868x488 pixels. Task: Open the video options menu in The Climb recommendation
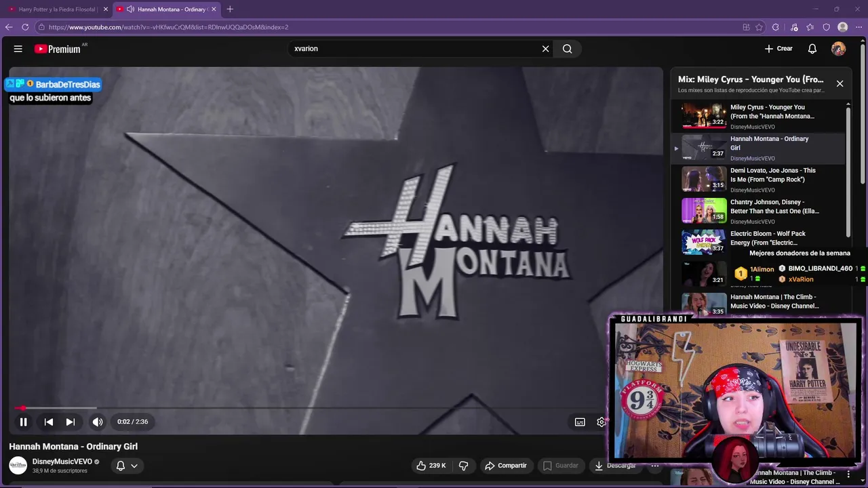[x=848, y=474]
